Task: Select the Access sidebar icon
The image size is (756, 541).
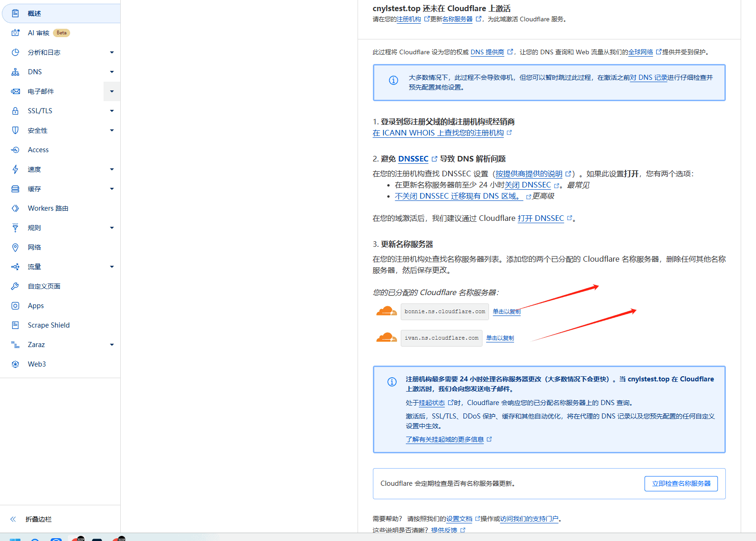Action: pyautogui.click(x=38, y=149)
